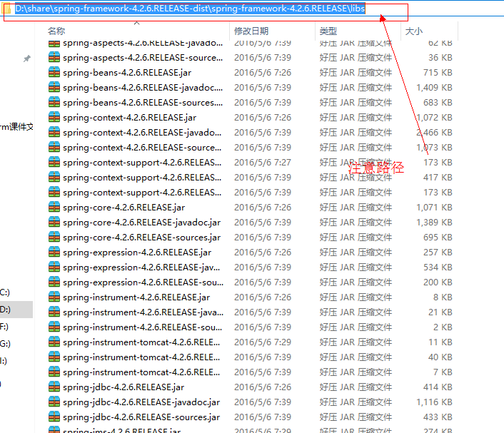Click icon of spring-instrument-4.2.6.RELEASE-sou... file

(54, 327)
